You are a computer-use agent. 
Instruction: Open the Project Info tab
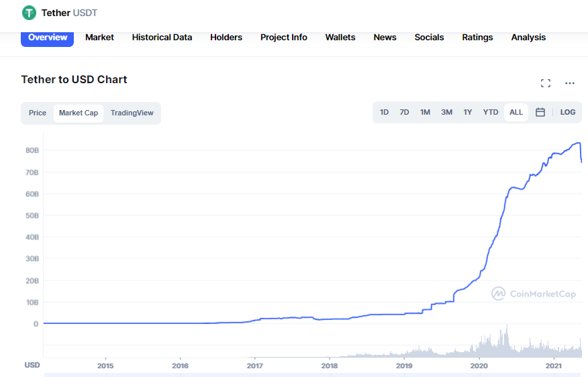pos(284,38)
